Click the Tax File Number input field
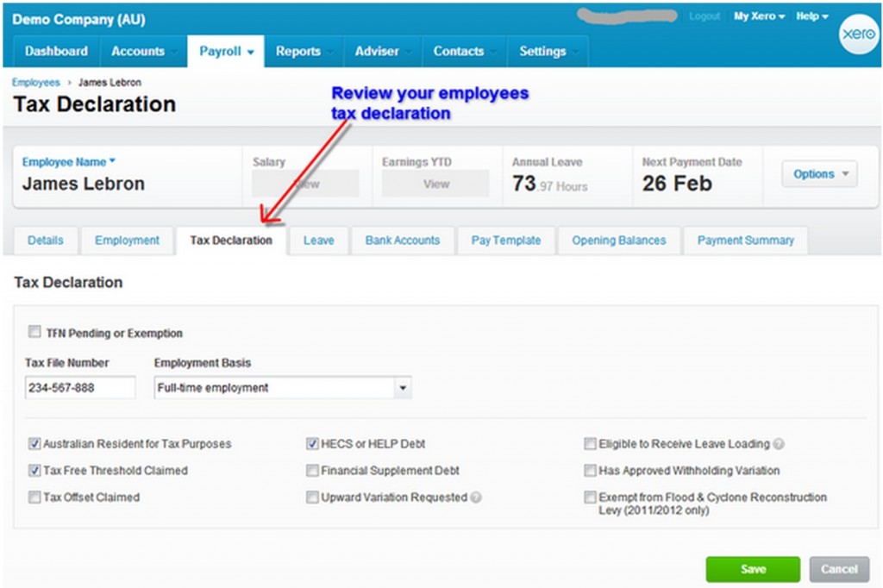Screen dimensions: 883x588 80,387
